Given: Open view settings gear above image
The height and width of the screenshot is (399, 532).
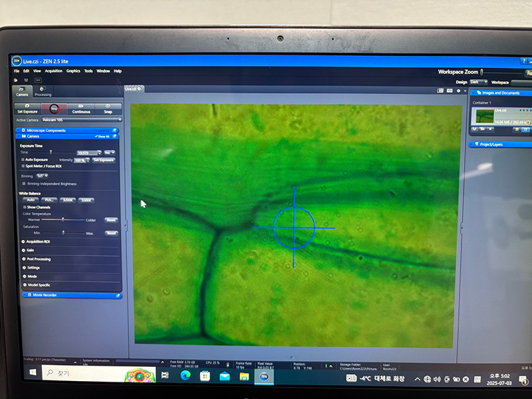Looking at the screenshot, I should click(458, 90).
